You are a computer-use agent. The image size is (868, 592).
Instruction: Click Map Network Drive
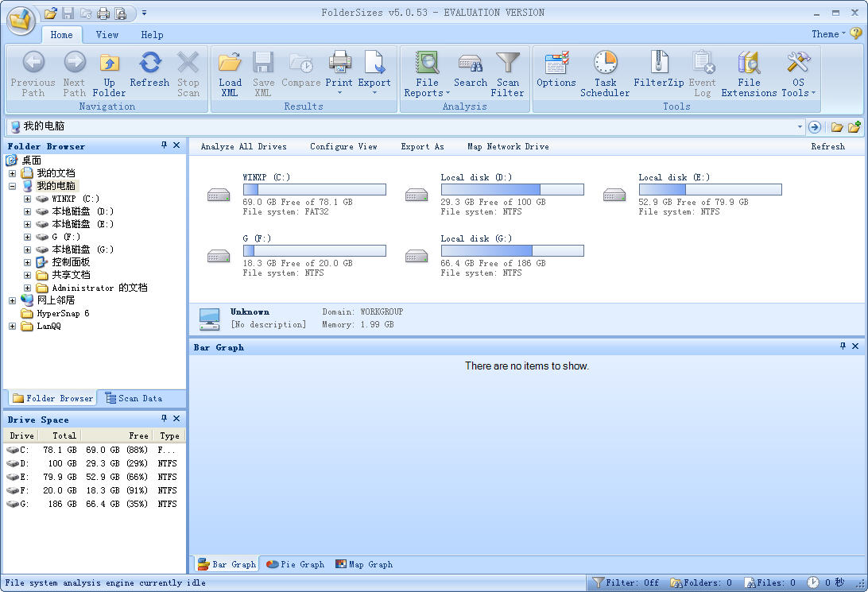tap(507, 146)
